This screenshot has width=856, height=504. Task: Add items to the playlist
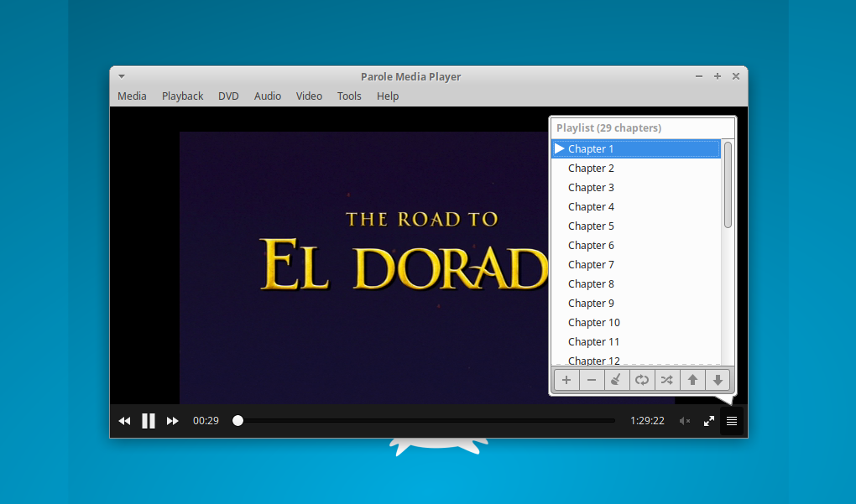click(566, 380)
